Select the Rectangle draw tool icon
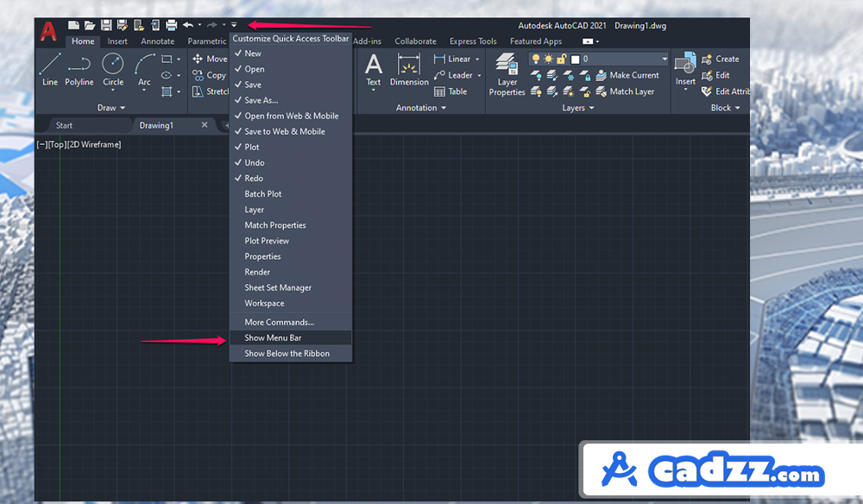 tap(167, 59)
